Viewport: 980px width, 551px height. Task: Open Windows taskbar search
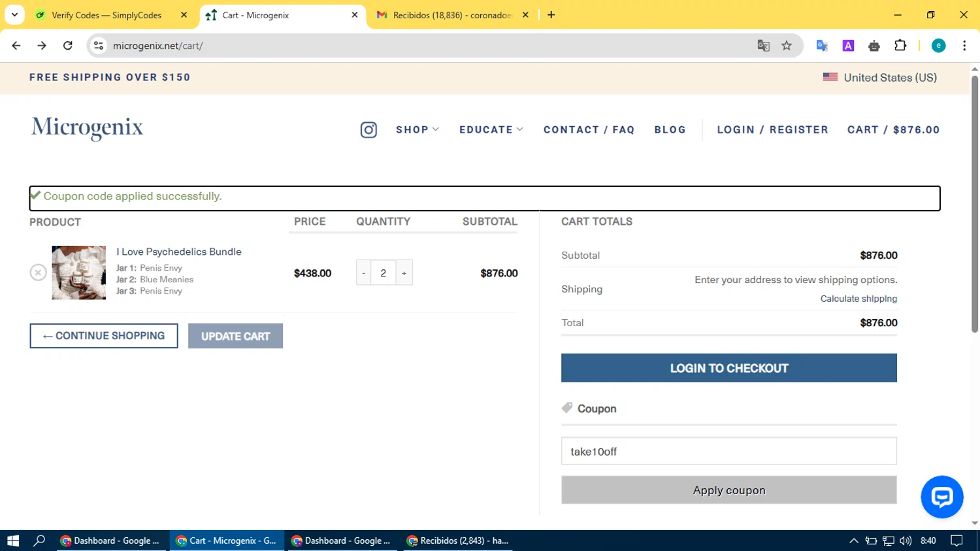pyautogui.click(x=39, y=541)
